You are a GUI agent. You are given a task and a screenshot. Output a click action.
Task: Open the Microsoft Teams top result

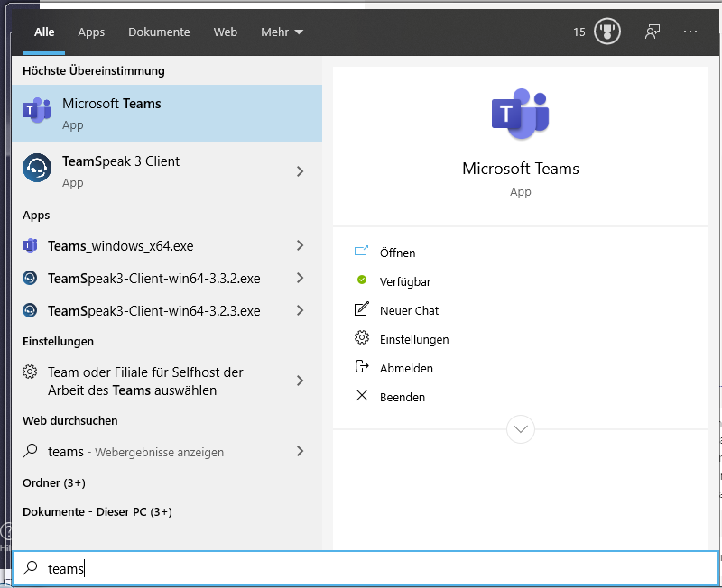[x=167, y=114]
